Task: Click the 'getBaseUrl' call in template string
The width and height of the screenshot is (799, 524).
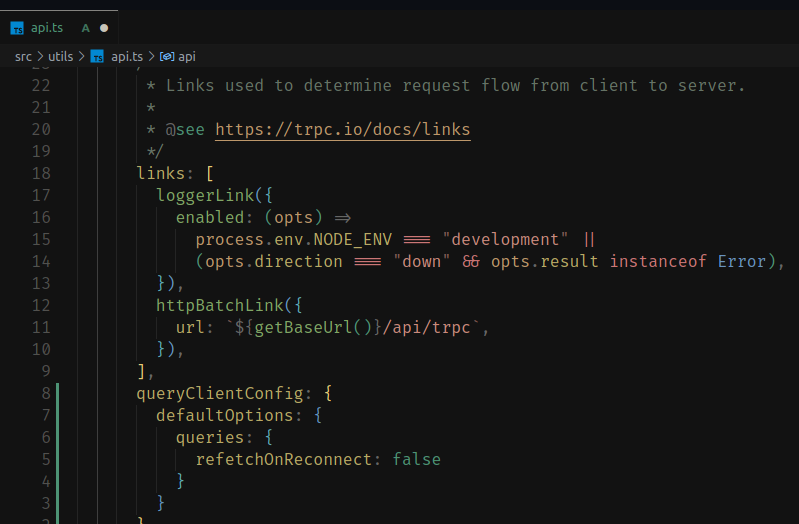Action: click(x=303, y=327)
